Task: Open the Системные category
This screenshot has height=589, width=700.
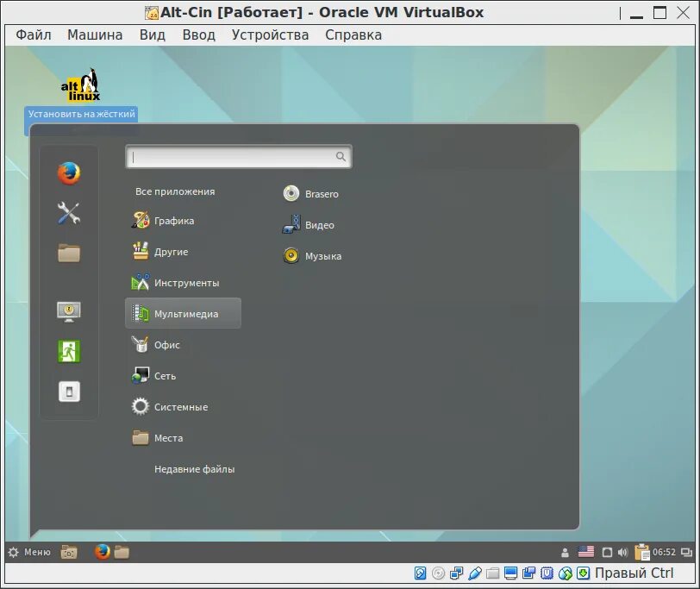Action: pyautogui.click(x=183, y=407)
